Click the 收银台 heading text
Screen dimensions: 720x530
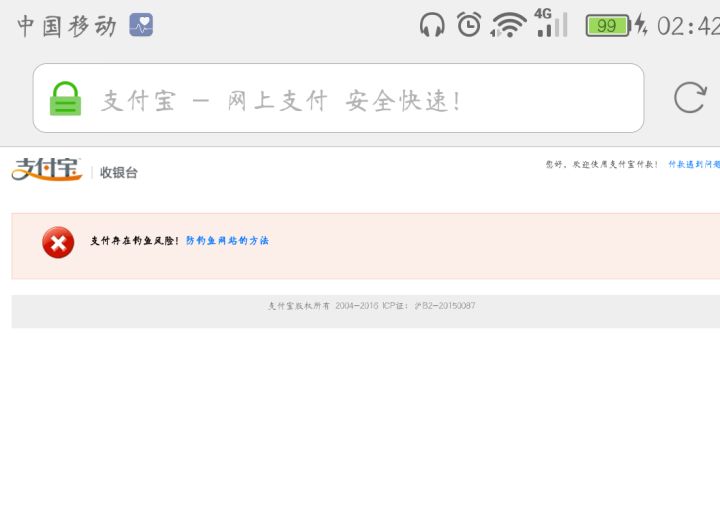pos(118,173)
